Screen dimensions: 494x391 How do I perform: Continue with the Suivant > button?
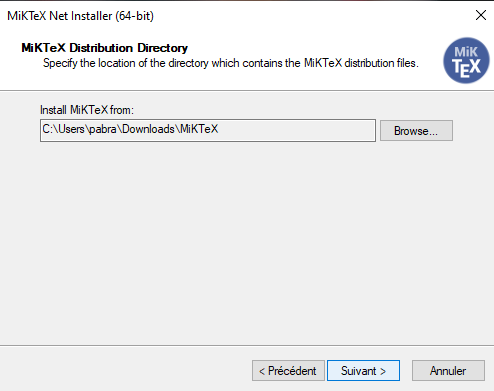point(363,370)
